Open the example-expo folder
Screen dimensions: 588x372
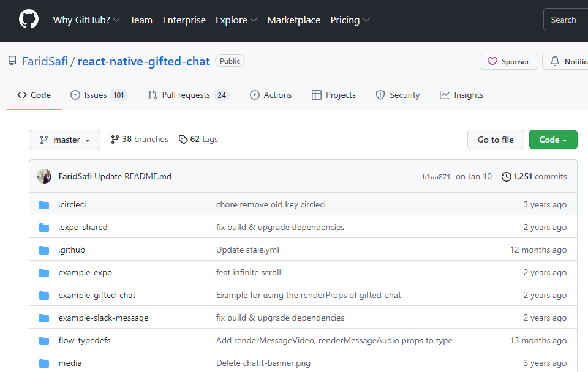[85, 273]
